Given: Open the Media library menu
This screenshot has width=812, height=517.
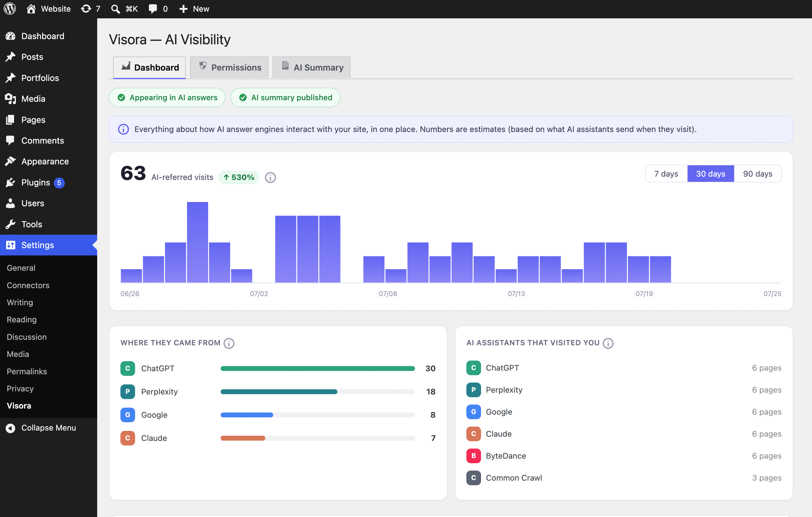Looking at the screenshot, I should pyautogui.click(x=49, y=99).
